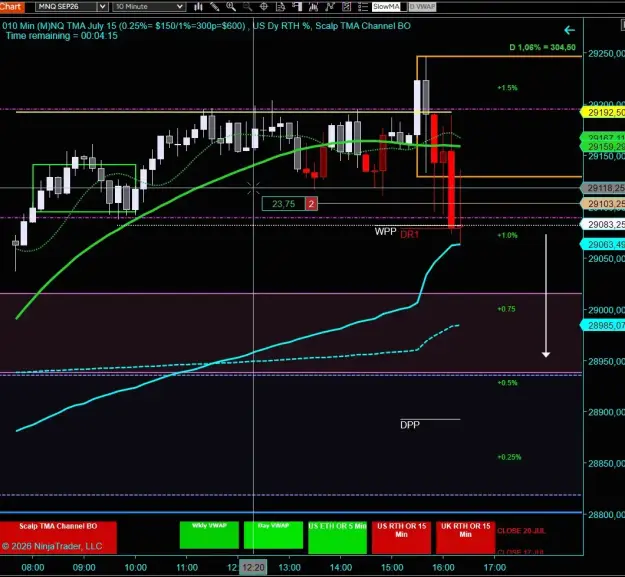Image resolution: width=625 pixels, height=577 pixels.
Task: Open the chart properties icon
Action: (x=346, y=6)
